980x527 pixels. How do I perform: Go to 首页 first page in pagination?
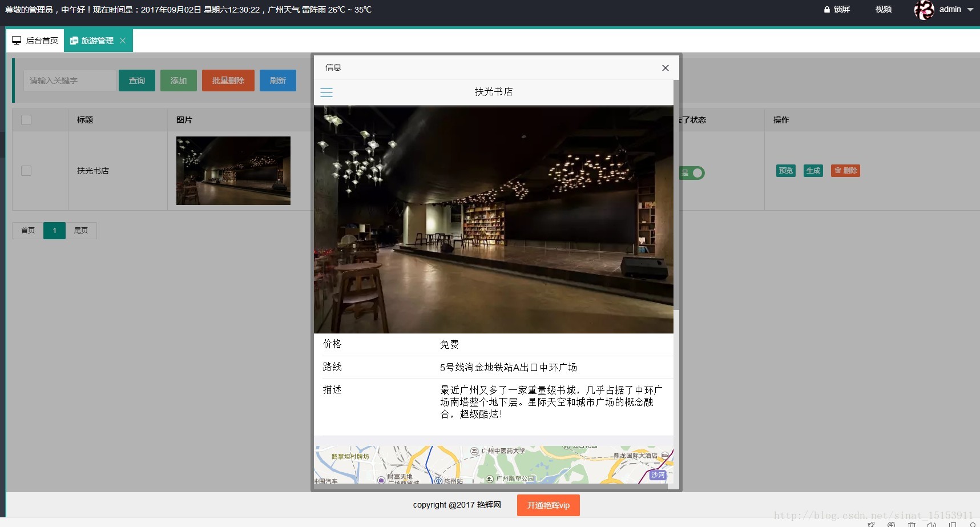click(x=28, y=231)
